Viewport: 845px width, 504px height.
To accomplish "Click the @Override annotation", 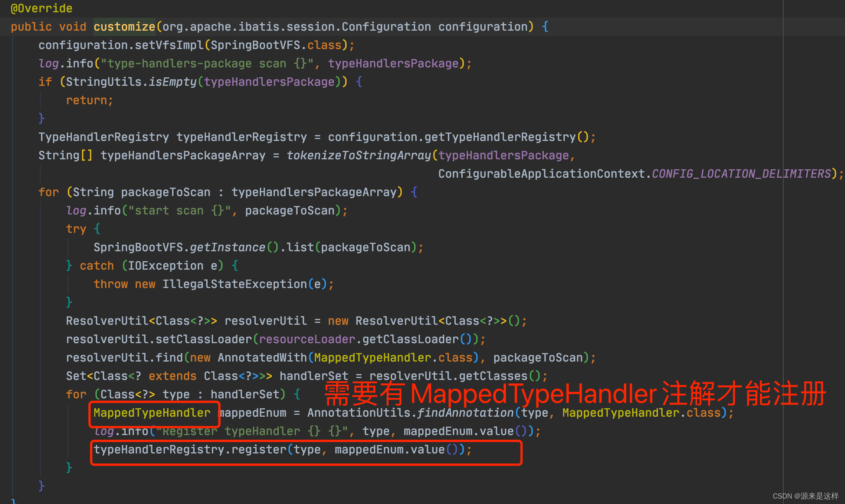I will [x=41, y=8].
